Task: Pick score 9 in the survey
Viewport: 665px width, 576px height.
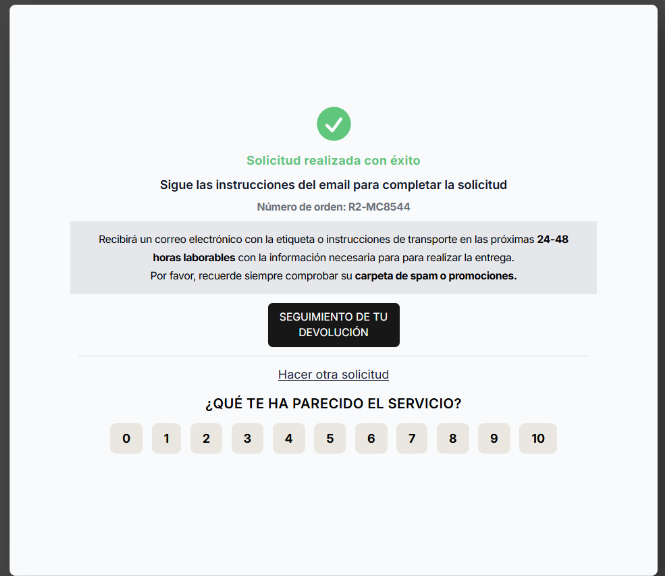Action: point(494,438)
